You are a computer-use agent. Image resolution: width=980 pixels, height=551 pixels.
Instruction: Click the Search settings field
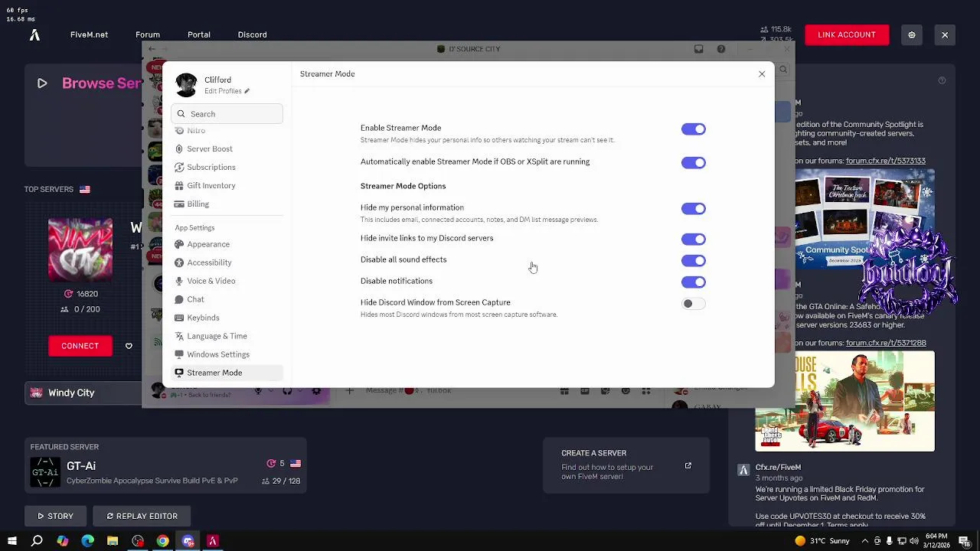[227, 114]
